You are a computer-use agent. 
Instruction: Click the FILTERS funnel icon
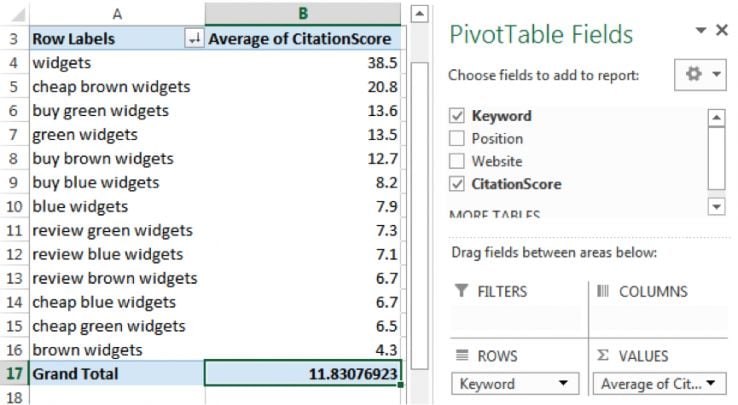point(461,291)
